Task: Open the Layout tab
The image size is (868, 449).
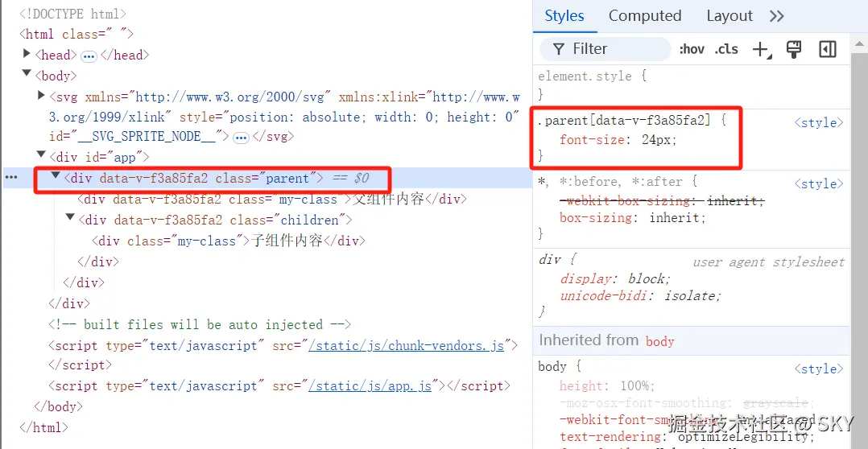Action: coord(730,16)
